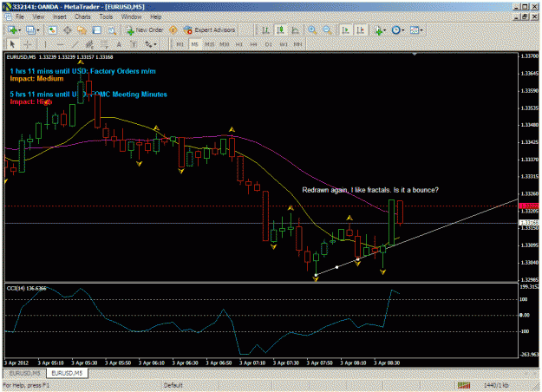Expand the Profiles dropdown arrow

[x=38, y=30]
